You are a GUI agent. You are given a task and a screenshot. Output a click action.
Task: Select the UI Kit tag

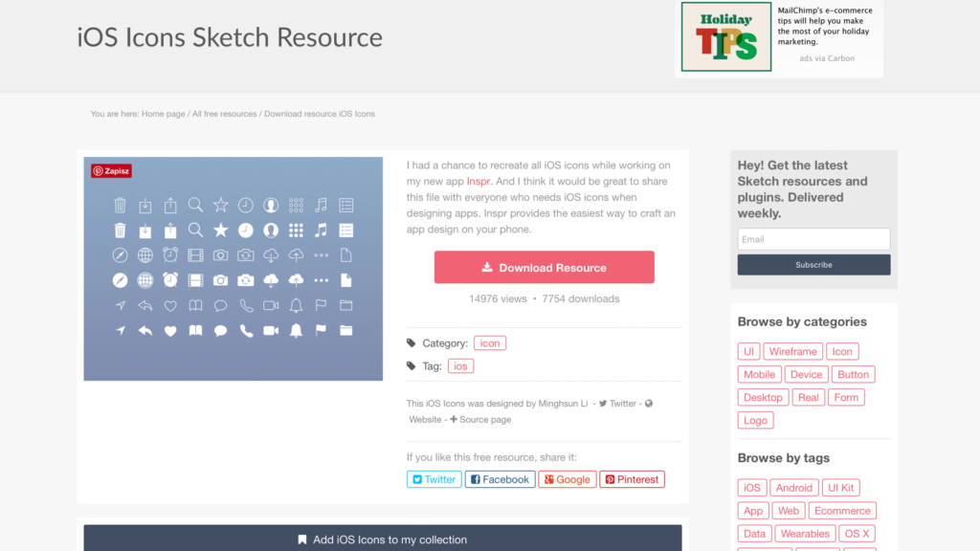click(840, 487)
